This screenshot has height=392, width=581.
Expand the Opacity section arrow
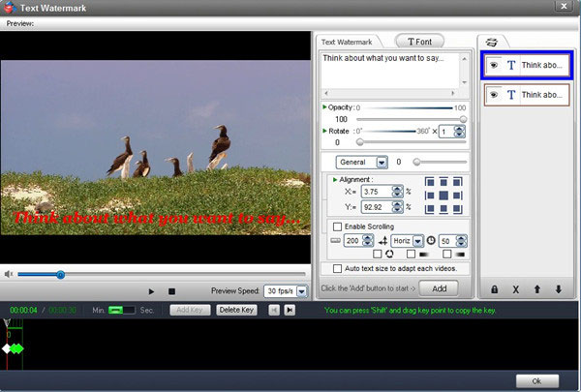click(324, 107)
